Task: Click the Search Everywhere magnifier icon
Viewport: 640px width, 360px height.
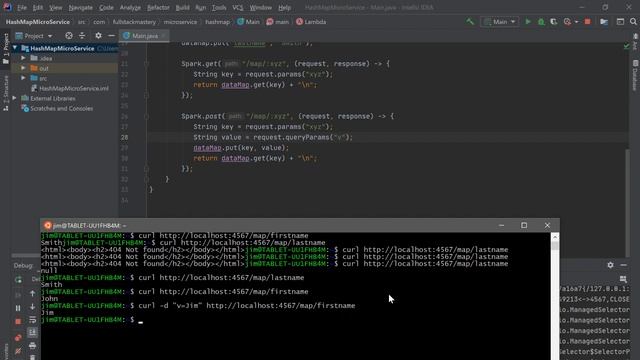Action: pyautogui.click(x=633, y=22)
